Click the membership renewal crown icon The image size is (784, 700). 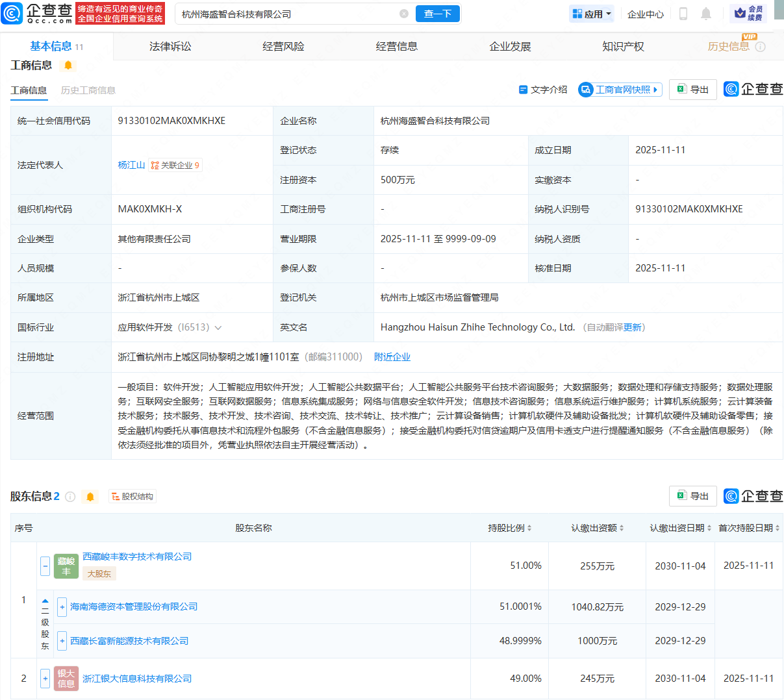[x=740, y=13]
